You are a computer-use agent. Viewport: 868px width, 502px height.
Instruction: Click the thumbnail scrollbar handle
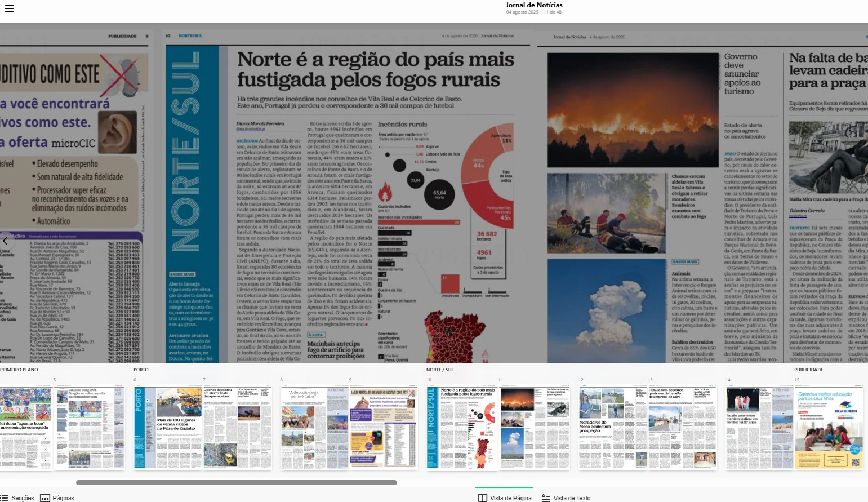tap(237, 482)
